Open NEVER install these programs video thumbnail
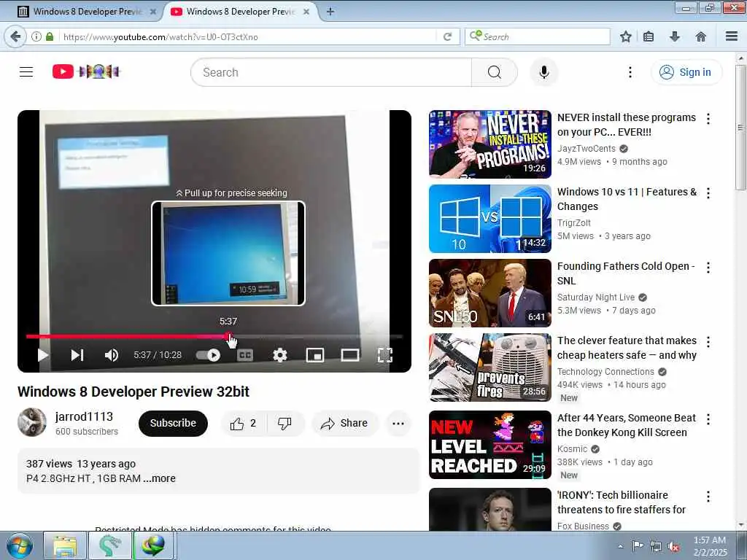The image size is (747, 560). 489,144
